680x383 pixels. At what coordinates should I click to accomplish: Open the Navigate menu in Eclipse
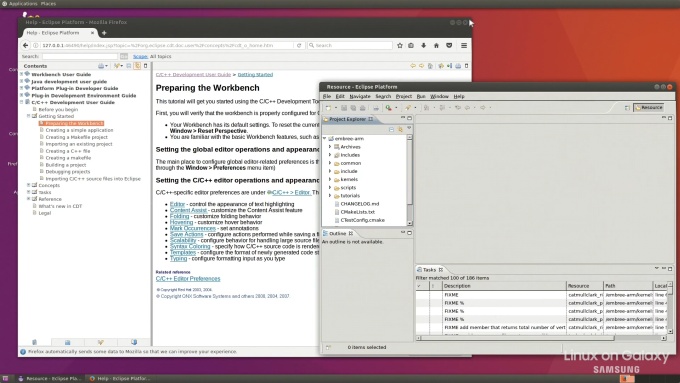(x=360, y=96)
